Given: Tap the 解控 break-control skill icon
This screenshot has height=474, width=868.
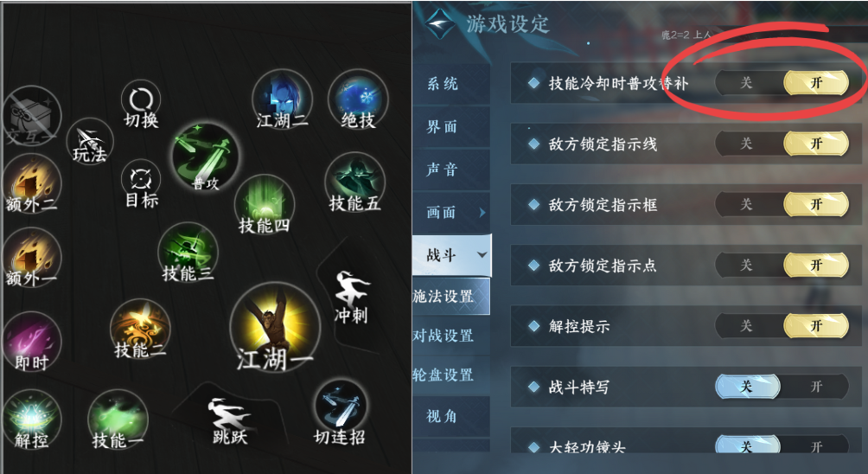Looking at the screenshot, I should point(31,420).
